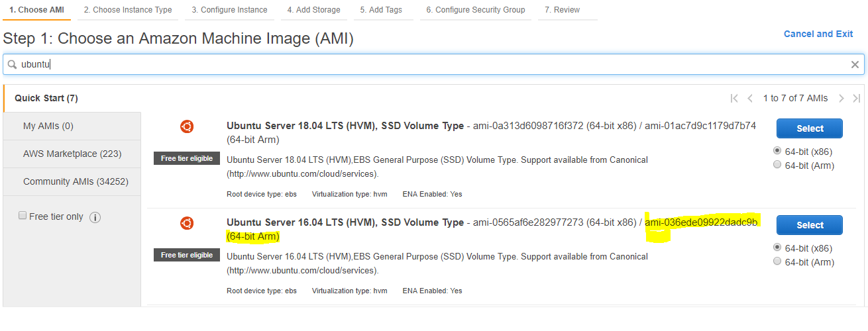Open the 2. Choose Instance Type tab
The image size is (868, 331).
pos(128,10)
